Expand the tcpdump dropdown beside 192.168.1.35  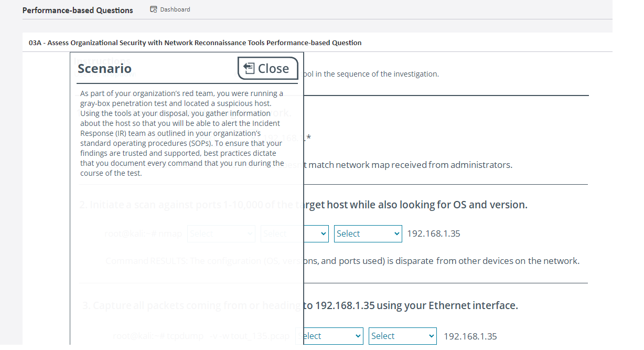coord(402,336)
